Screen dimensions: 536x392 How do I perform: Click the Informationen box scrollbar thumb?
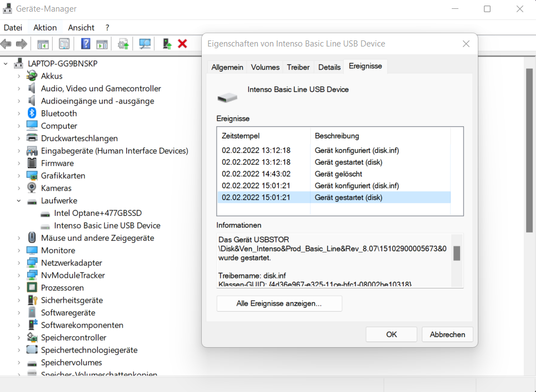(x=457, y=254)
